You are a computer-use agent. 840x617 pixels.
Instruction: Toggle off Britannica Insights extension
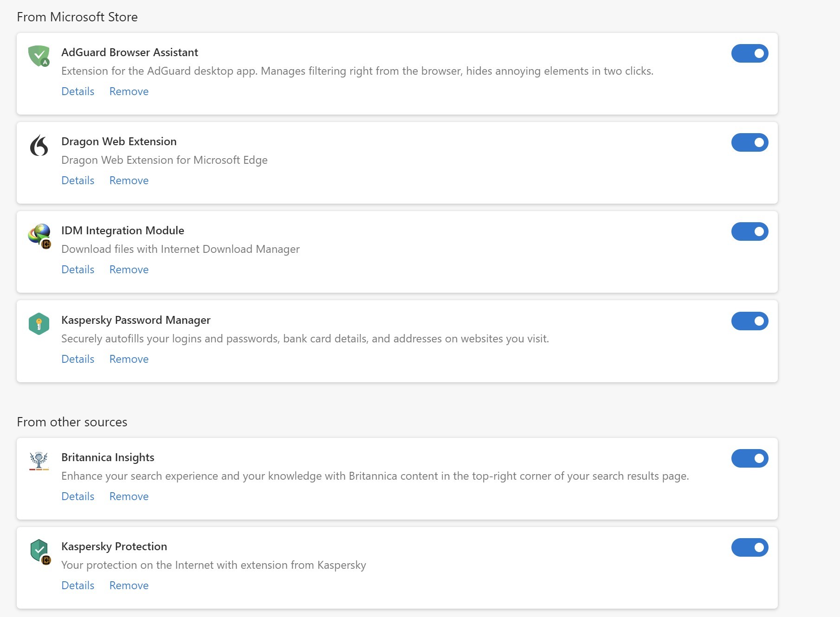click(x=750, y=458)
